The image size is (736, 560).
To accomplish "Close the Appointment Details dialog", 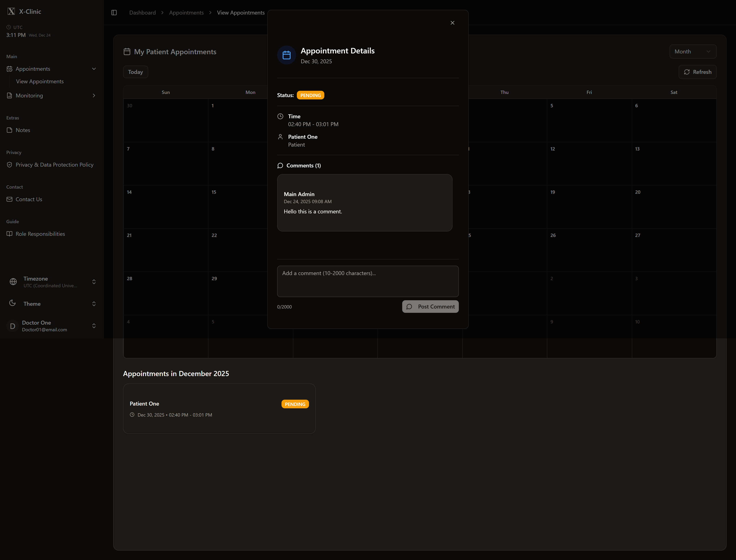I will click(x=453, y=23).
